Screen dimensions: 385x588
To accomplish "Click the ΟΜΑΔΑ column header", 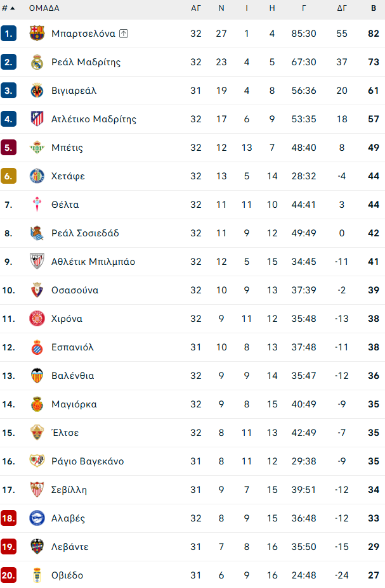I will [x=44, y=8].
